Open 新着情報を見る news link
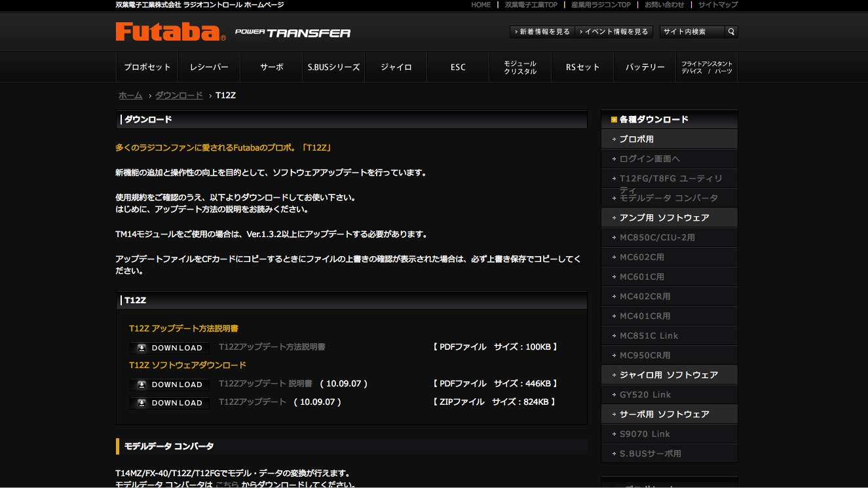Viewport: 868px width, 488px height. point(542,31)
